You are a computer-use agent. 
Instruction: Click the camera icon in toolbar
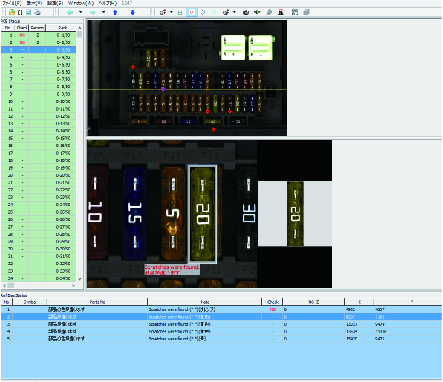coord(246,12)
